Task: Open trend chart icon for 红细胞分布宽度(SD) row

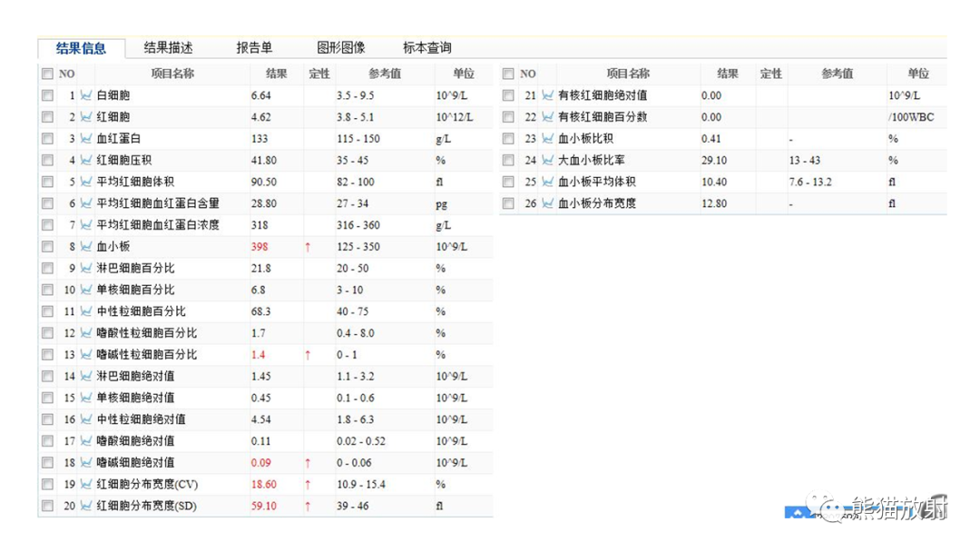Action: click(86, 505)
